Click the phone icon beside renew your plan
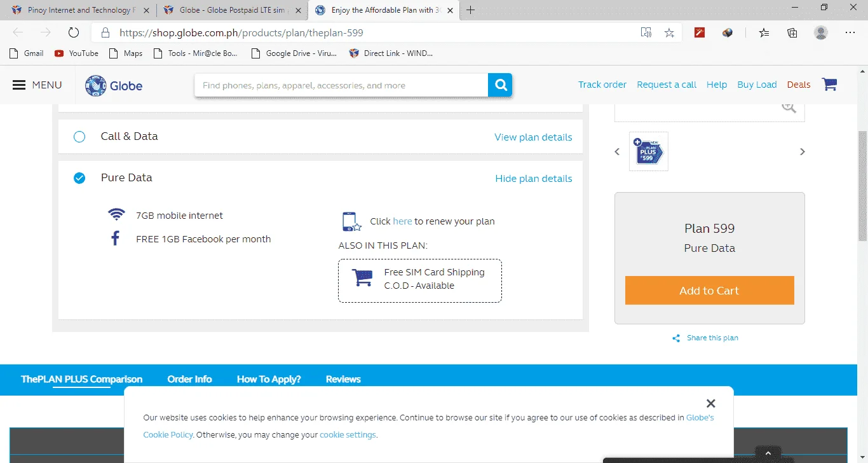The image size is (868, 463). (351, 221)
